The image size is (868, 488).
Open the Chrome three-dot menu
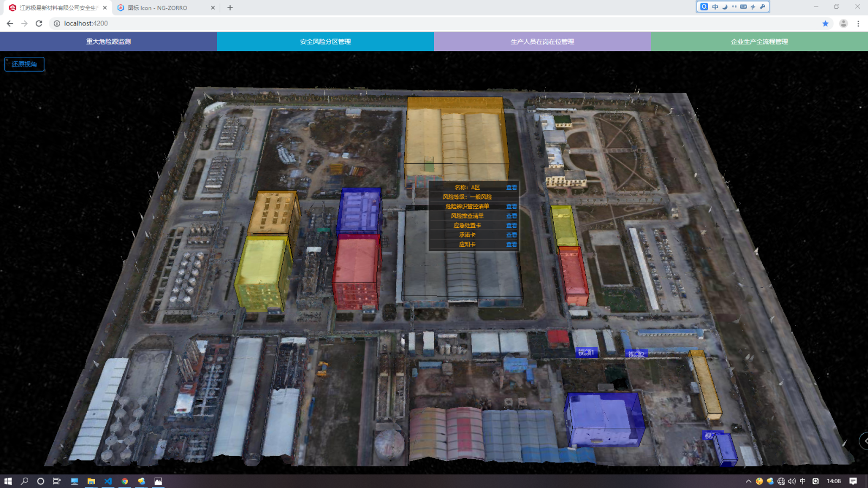click(858, 23)
